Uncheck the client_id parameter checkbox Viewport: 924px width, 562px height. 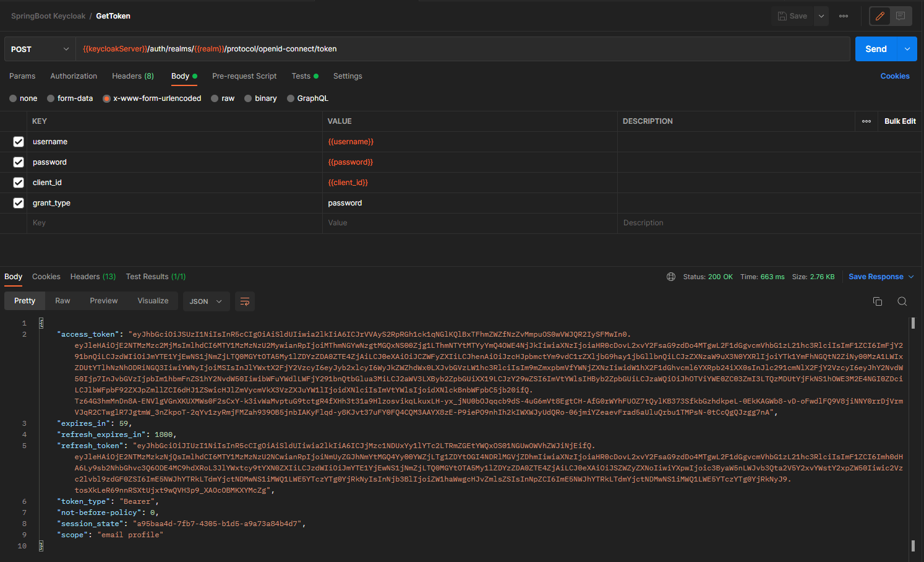19,183
